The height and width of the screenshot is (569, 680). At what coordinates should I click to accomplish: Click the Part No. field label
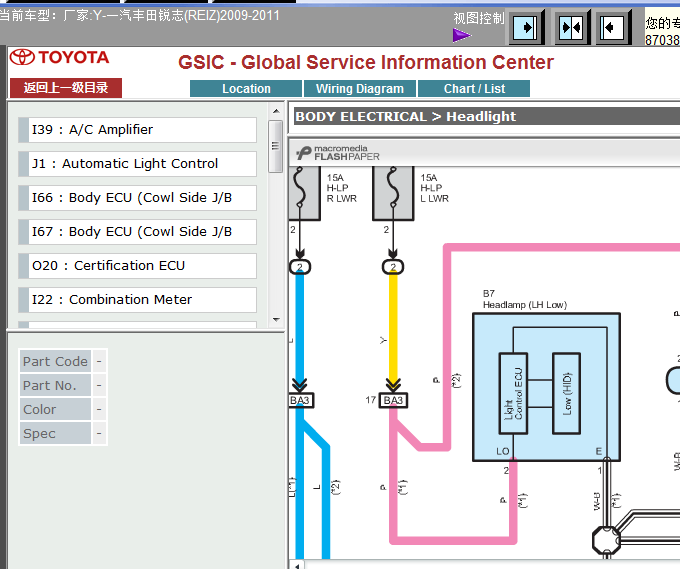click(56, 385)
